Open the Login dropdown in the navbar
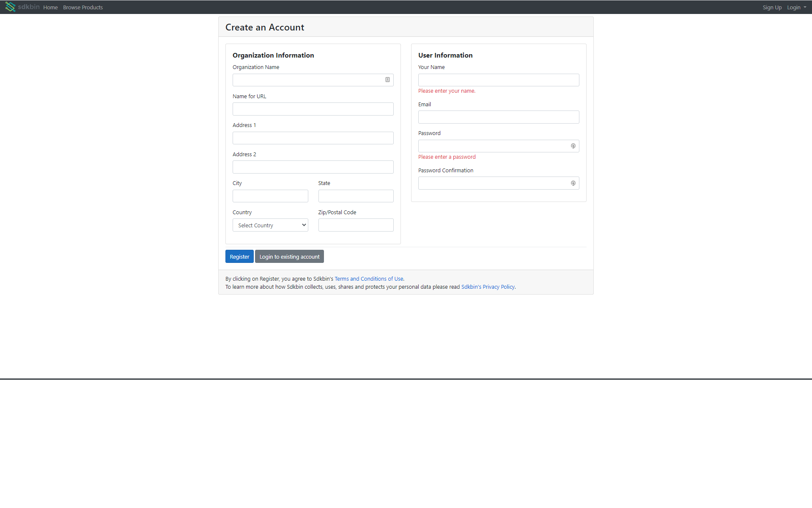Screen dimensions: 812x508 796,7
